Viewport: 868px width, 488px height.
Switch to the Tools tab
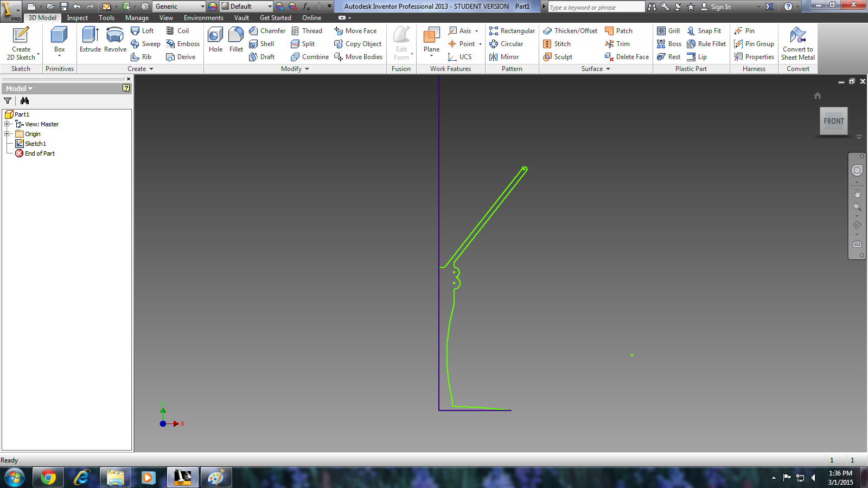pyautogui.click(x=106, y=18)
